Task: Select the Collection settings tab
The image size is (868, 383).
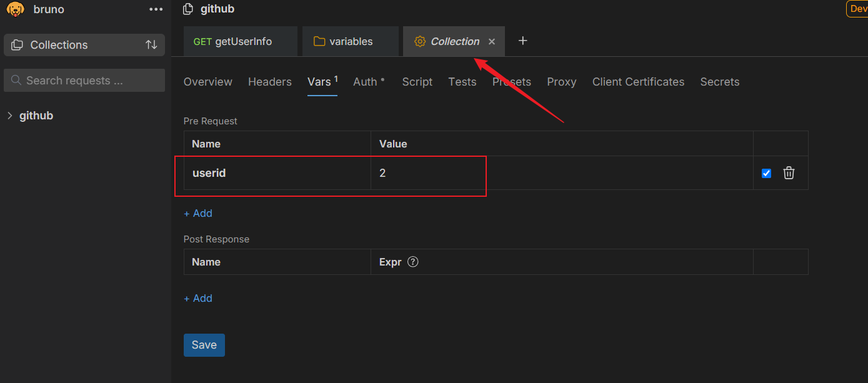Action: point(454,41)
